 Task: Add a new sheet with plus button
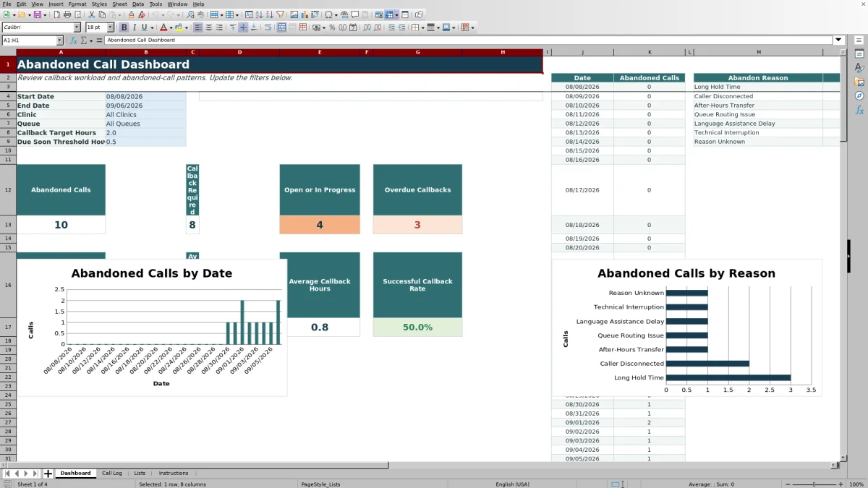tap(48, 474)
